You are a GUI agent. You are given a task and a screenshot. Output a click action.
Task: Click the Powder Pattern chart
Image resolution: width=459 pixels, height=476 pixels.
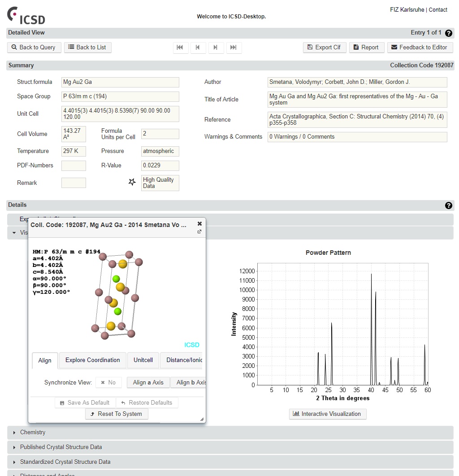342,324
